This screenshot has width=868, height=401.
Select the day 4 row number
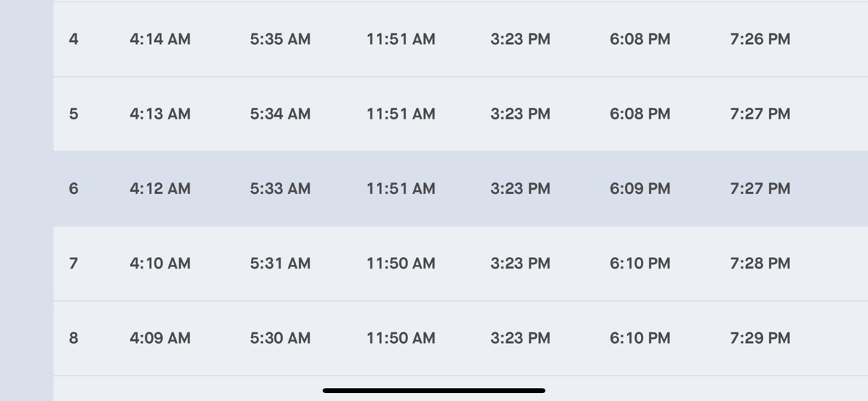coord(73,39)
